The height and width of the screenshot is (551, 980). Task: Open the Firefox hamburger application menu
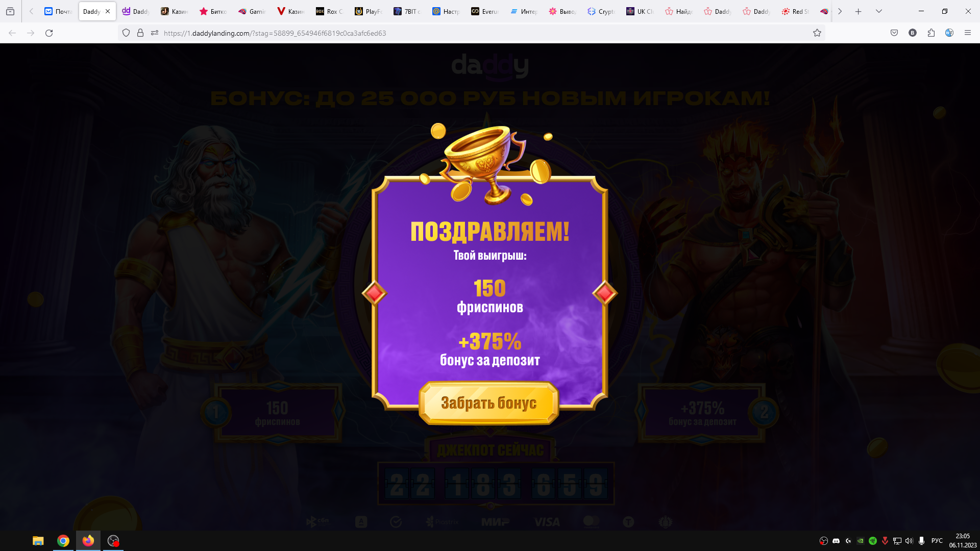968,33
